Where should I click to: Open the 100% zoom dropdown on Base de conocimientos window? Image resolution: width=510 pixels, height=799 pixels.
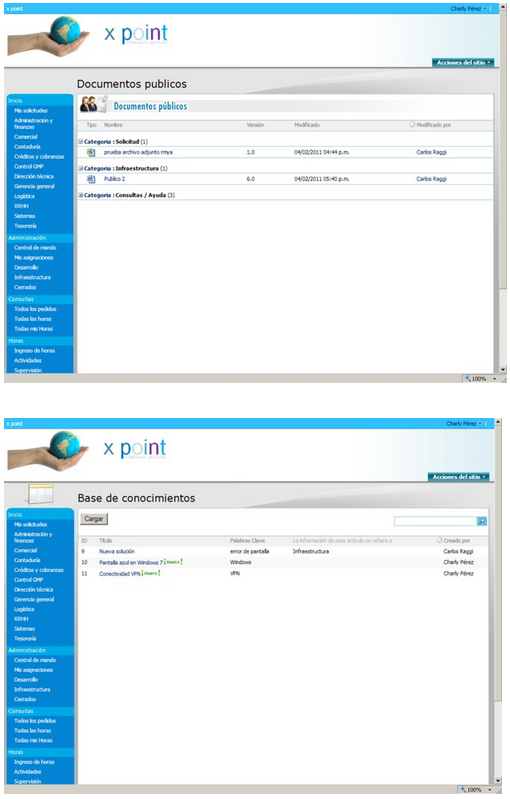(490, 790)
